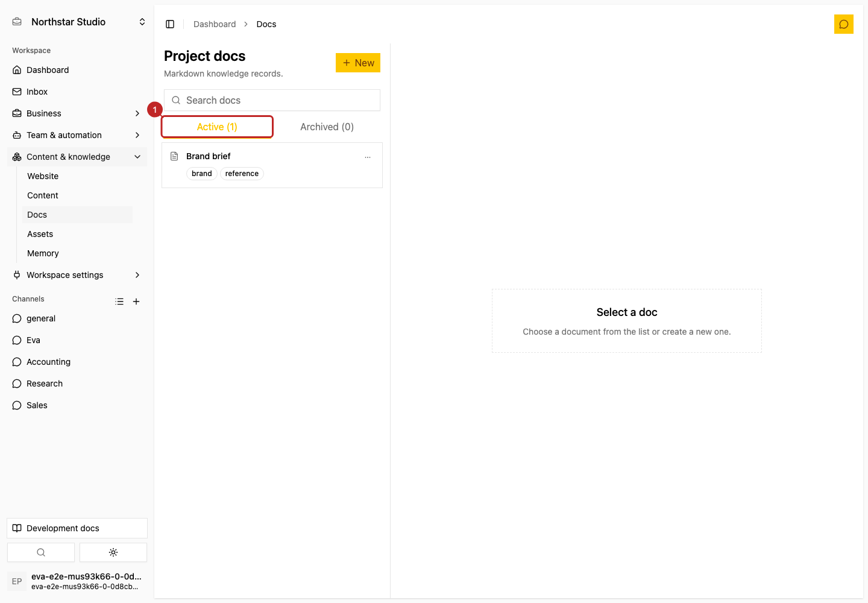
Task: Switch to the Archived (0) tab
Action: coord(327,127)
